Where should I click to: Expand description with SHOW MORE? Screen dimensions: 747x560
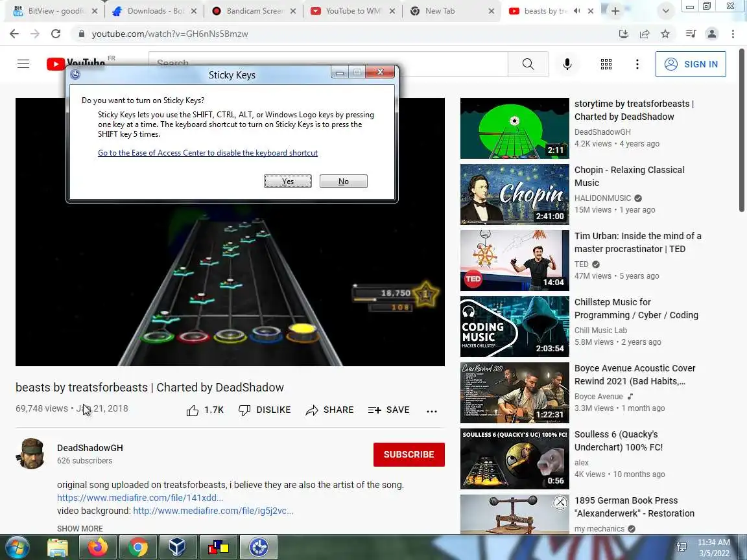(x=80, y=529)
